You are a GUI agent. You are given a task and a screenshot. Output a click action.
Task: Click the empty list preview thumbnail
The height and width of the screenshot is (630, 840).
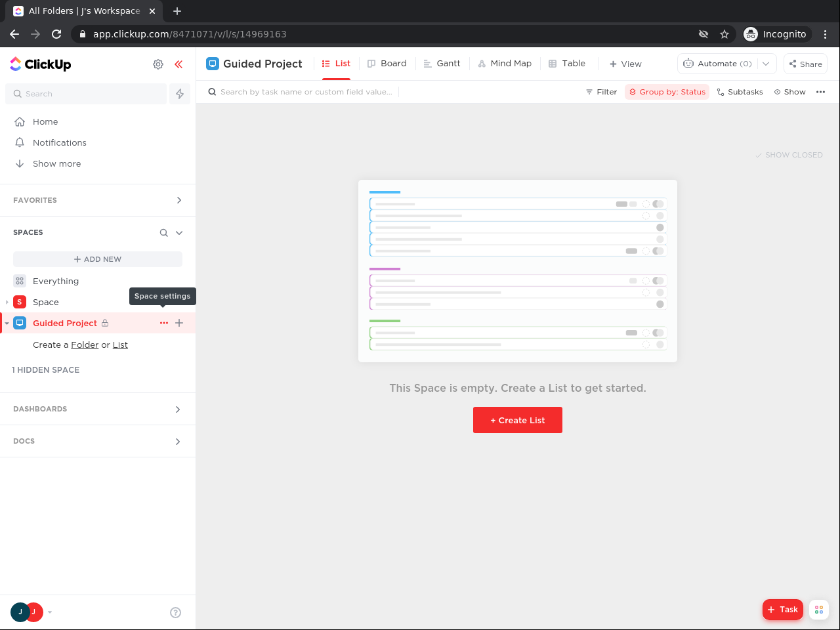(x=518, y=271)
